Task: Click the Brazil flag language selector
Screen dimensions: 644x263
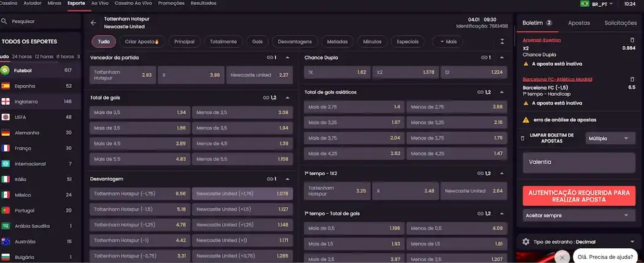Action: point(585,4)
